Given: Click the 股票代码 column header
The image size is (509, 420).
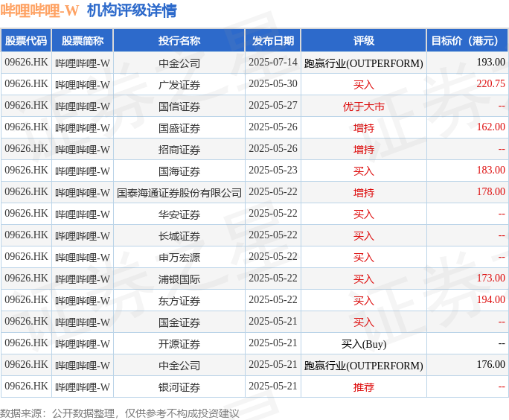Looking at the screenshot, I should coord(26,41).
